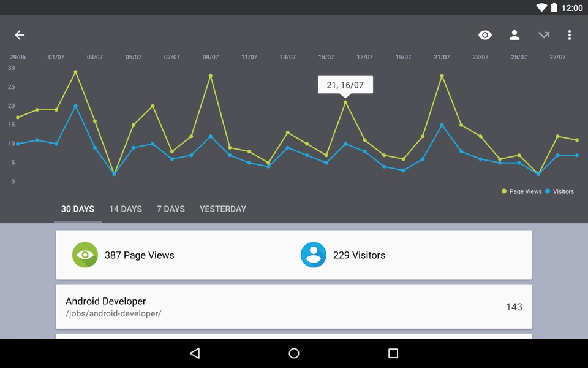This screenshot has width=588, height=368.
Task: Click the 29/06 date label on chart axis
Action: click(18, 57)
